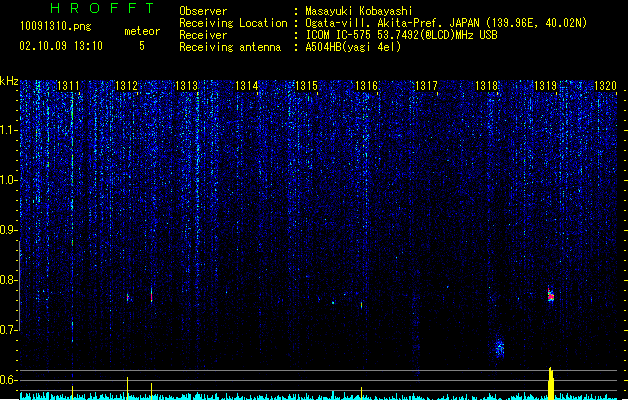Click the 1.1 kHz axis label
This screenshot has height=400, width=629.
[9, 130]
